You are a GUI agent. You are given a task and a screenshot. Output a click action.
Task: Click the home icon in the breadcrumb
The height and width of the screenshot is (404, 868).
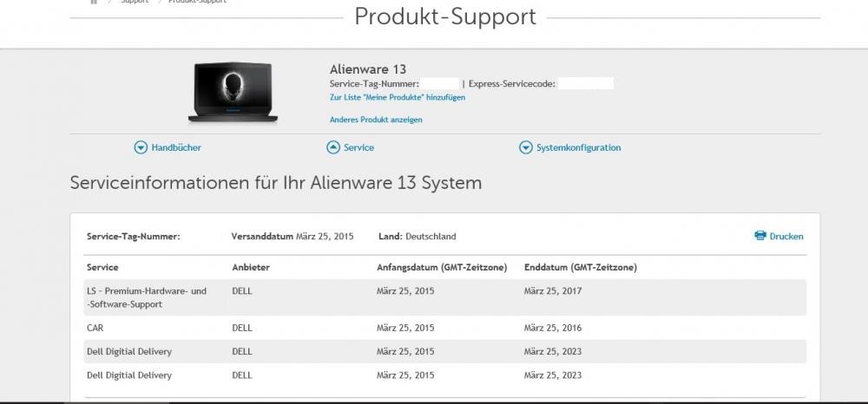94,2
